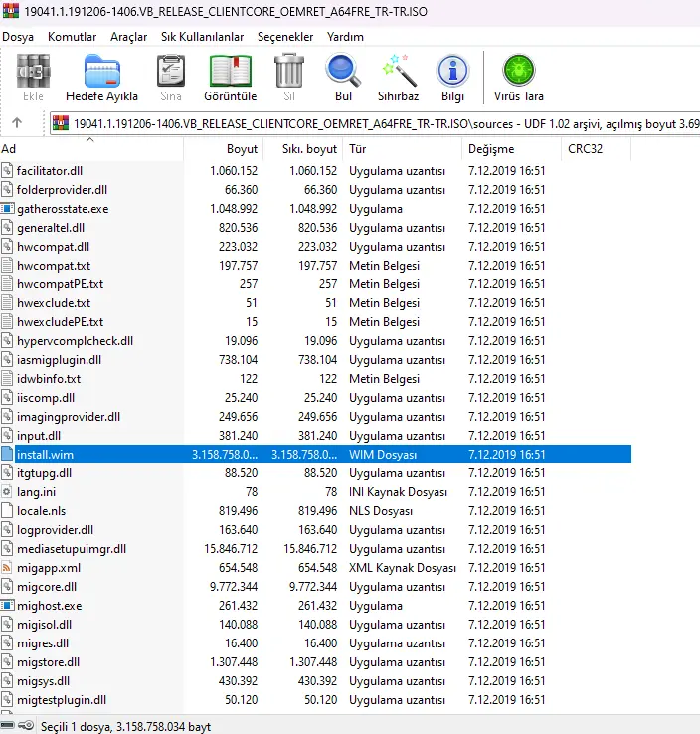Click status text Seçili 1 dosya
The height and width of the screenshot is (734, 700).
[76, 726]
